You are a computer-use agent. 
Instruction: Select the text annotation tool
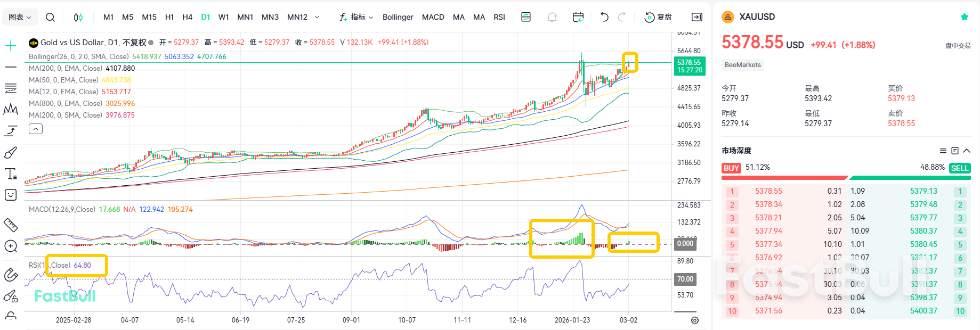point(11,174)
